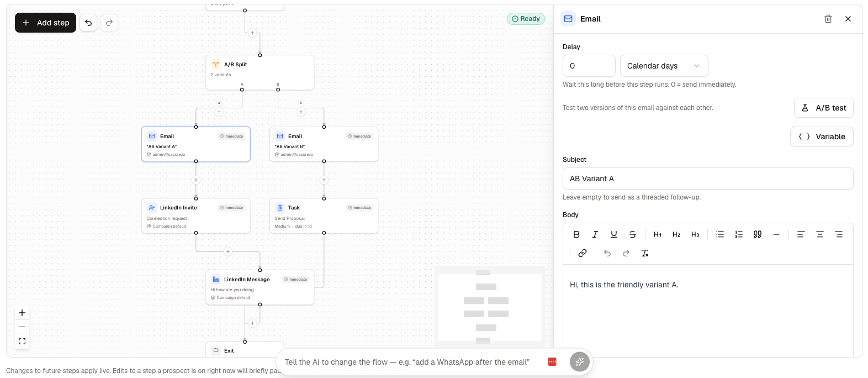Screen dimensions: 868x378
Task: Clear text formatting
Action: pyautogui.click(x=645, y=253)
